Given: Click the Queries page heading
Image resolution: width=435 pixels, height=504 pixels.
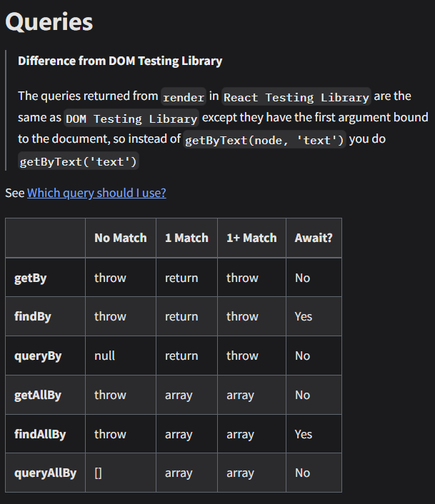Looking at the screenshot, I should pyautogui.click(x=49, y=21).
